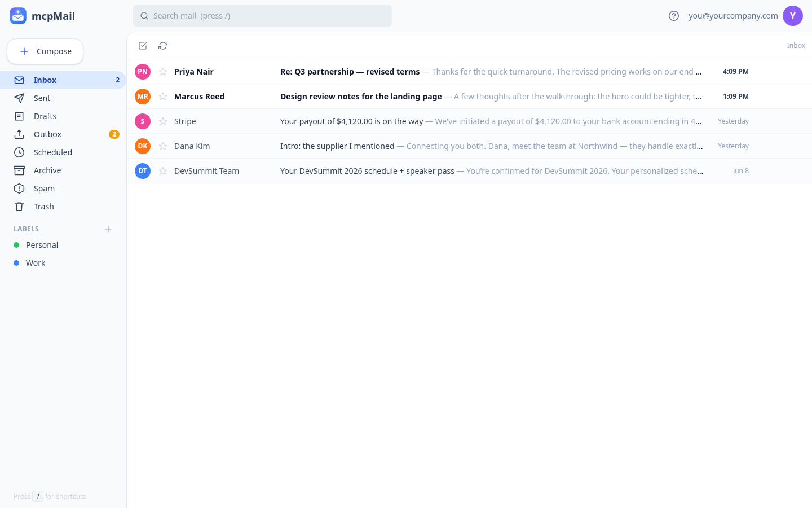Click the ? shortcuts key hint
The height and width of the screenshot is (508, 812).
click(x=38, y=497)
